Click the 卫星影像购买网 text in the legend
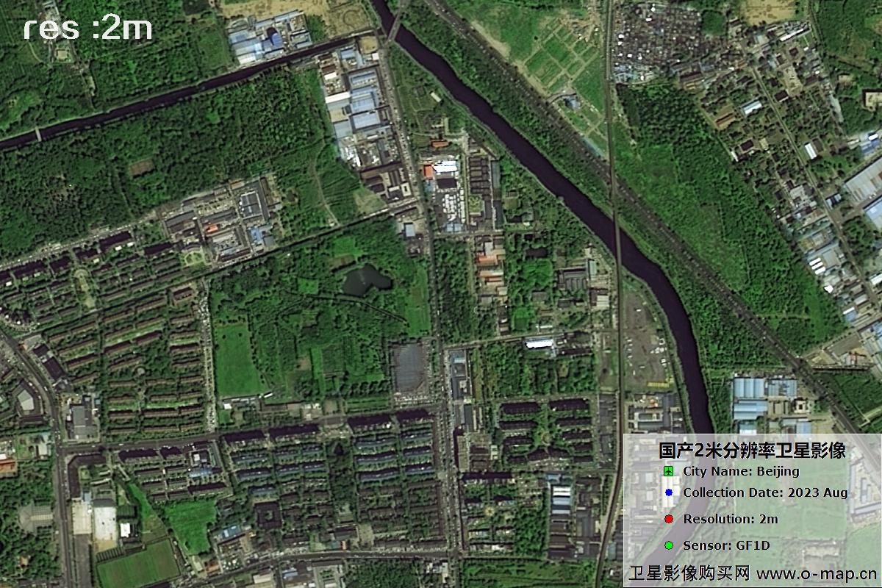 pos(689,573)
